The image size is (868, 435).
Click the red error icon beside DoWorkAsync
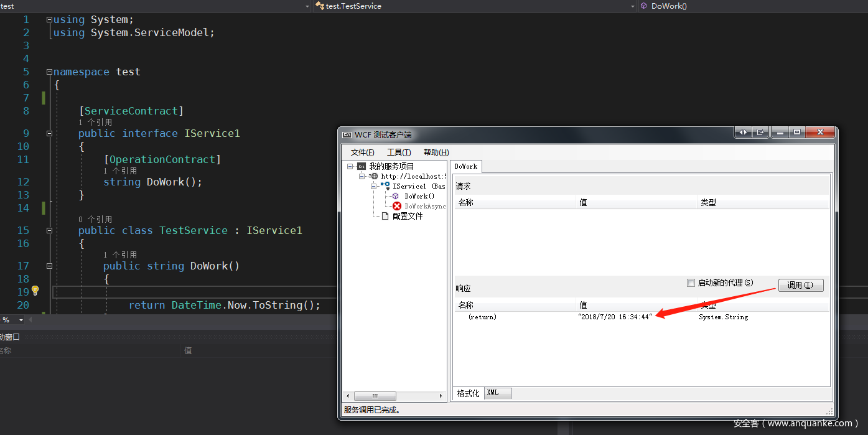[397, 206]
